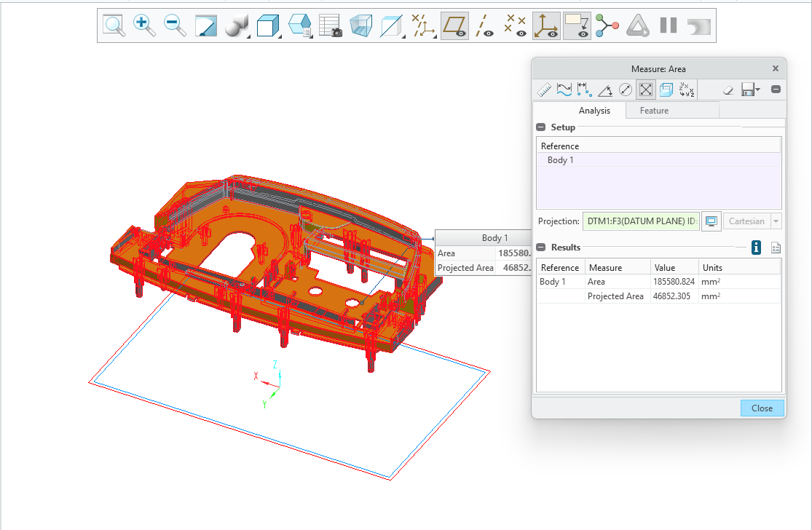
Task: Select the Measure Length ruler icon
Action: coord(544,90)
